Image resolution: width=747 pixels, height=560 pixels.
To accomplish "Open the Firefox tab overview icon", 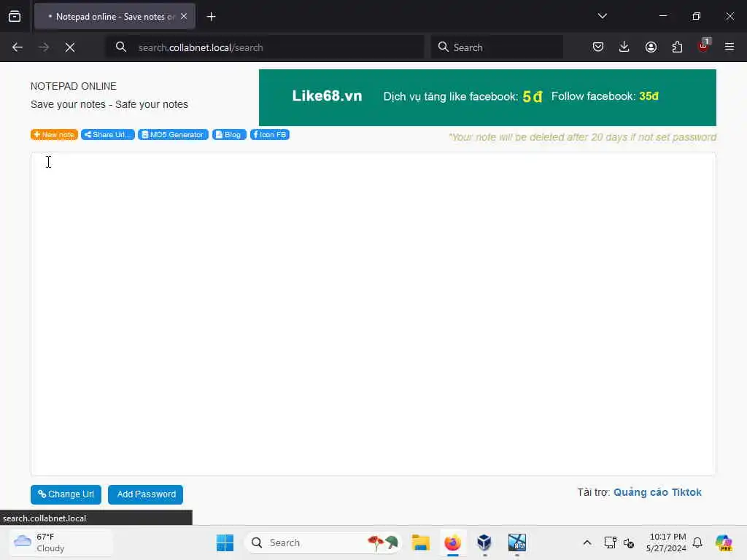I will [15, 17].
